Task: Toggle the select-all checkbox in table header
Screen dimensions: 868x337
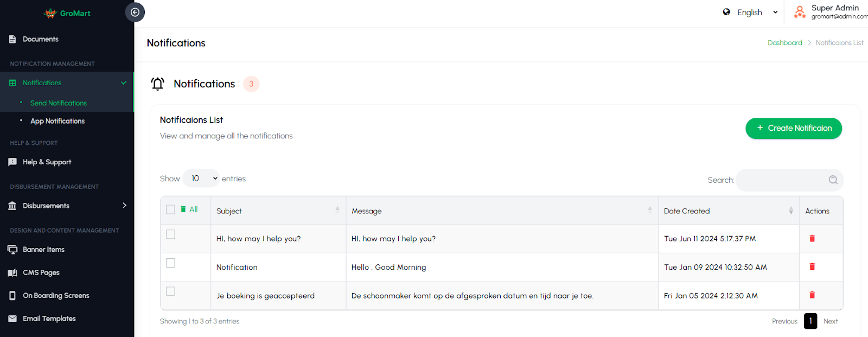Action: click(170, 209)
